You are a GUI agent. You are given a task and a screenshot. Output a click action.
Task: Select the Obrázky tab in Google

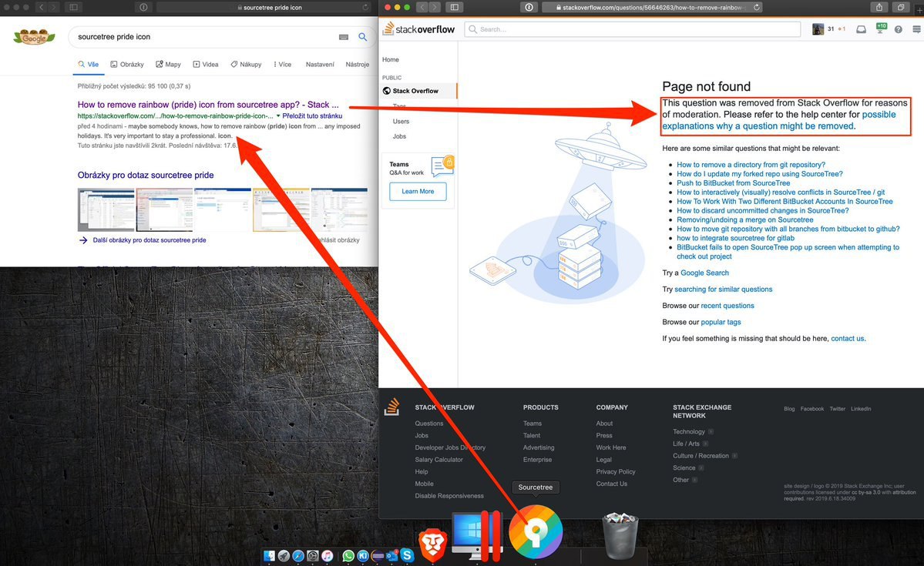pos(127,64)
